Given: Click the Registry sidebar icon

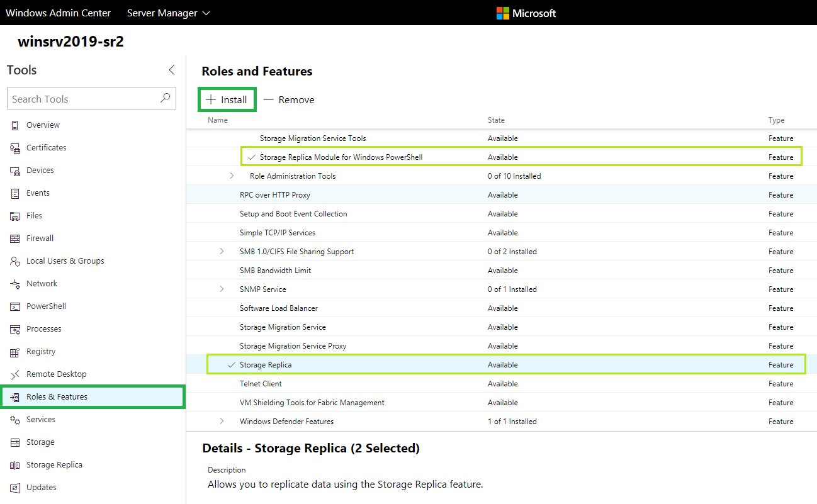Looking at the screenshot, I should (x=15, y=352).
